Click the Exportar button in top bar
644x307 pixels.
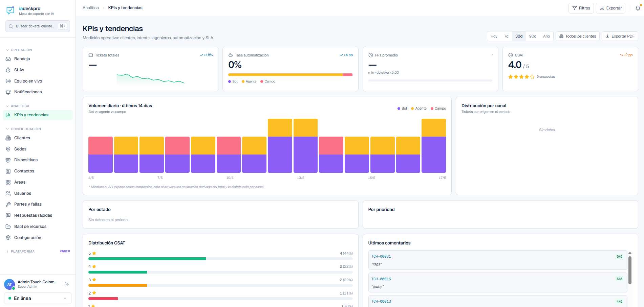coord(610,8)
